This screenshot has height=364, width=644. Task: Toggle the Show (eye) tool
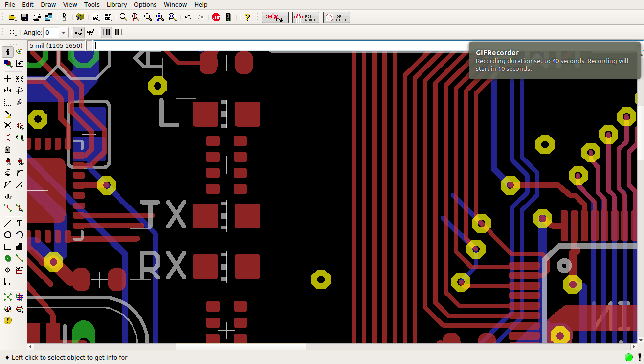click(x=20, y=51)
